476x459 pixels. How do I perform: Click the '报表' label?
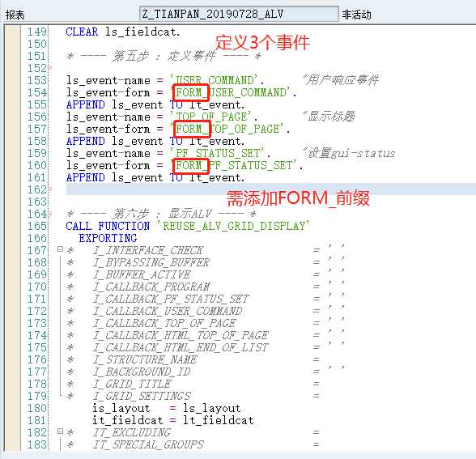15,15
